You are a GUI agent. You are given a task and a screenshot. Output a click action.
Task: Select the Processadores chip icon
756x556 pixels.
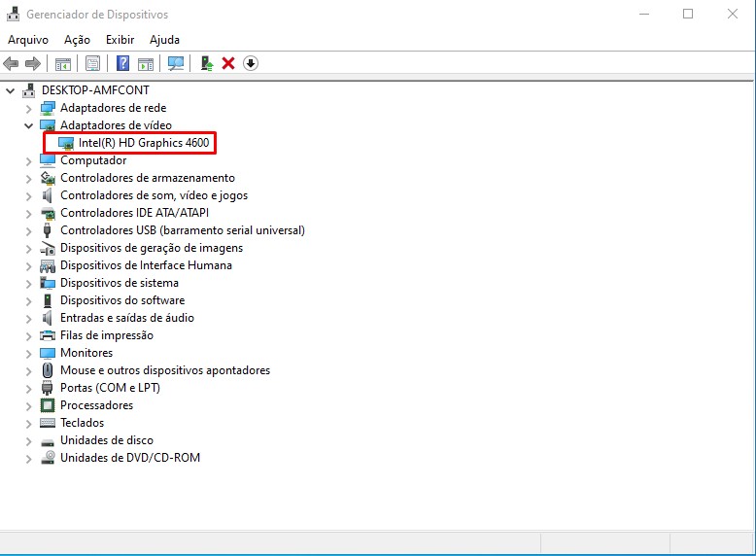(48, 405)
